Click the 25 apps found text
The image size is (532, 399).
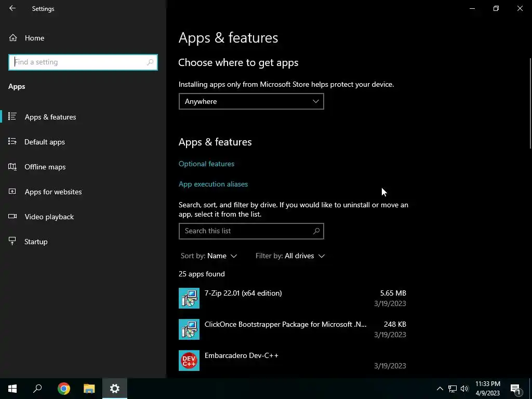pyautogui.click(x=202, y=274)
